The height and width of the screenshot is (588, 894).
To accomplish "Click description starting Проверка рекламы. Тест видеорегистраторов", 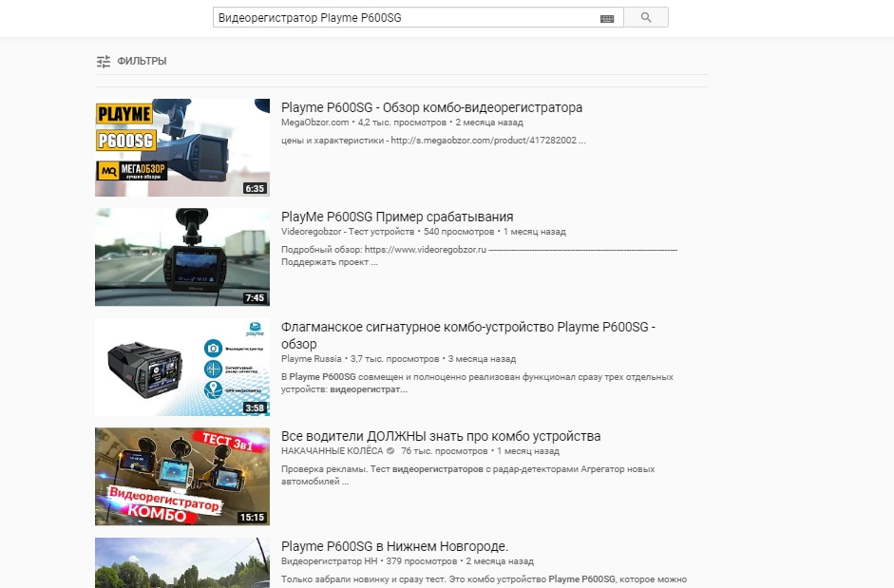I will 468,475.
